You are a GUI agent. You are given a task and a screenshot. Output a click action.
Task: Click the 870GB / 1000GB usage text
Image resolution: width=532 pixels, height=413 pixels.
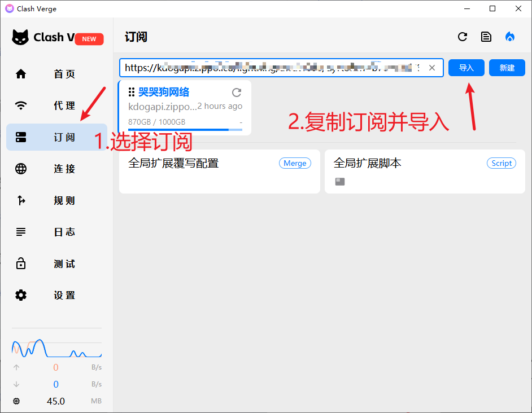157,122
